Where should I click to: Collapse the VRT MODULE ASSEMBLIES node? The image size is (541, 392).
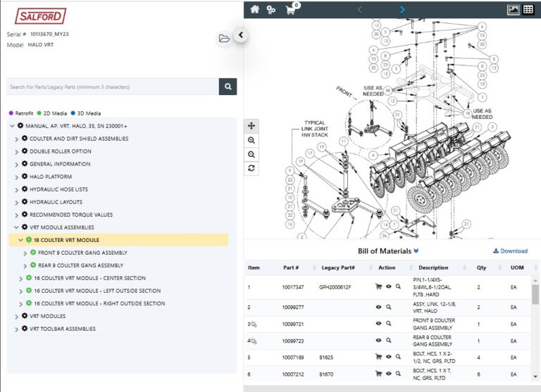(16, 227)
